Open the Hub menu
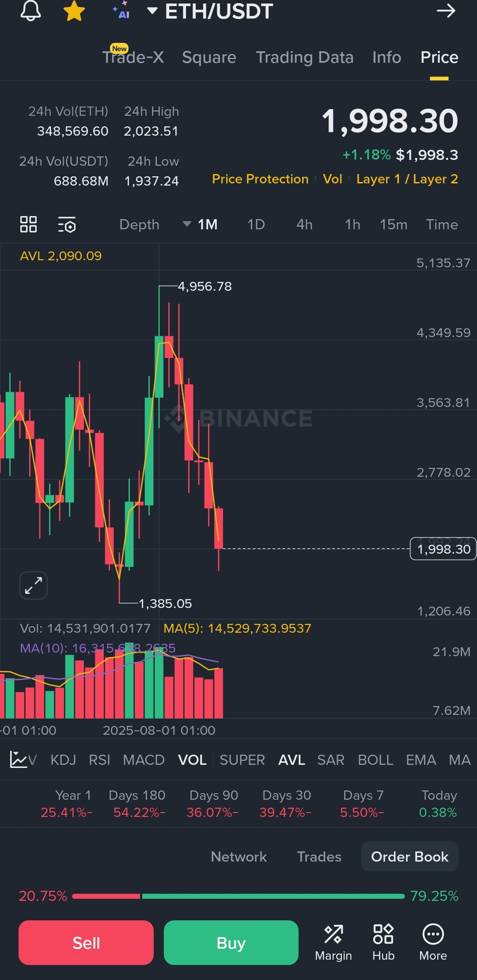 point(383,942)
